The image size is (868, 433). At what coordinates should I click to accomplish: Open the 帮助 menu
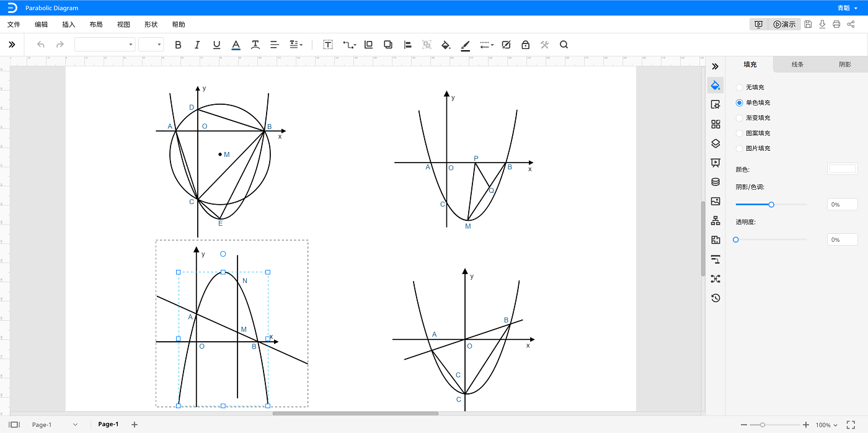click(x=179, y=24)
